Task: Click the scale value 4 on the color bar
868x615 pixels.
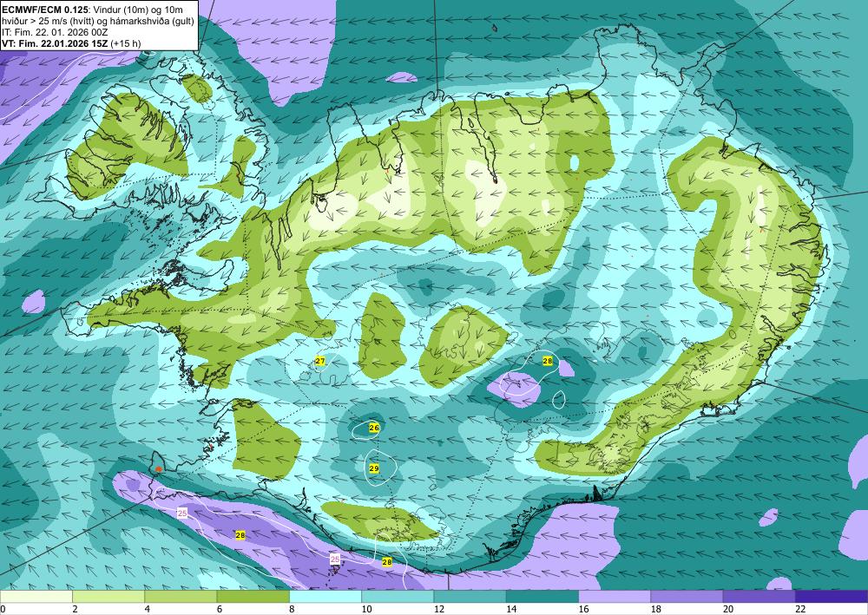Action: pyautogui.click(x=148, y=609)
